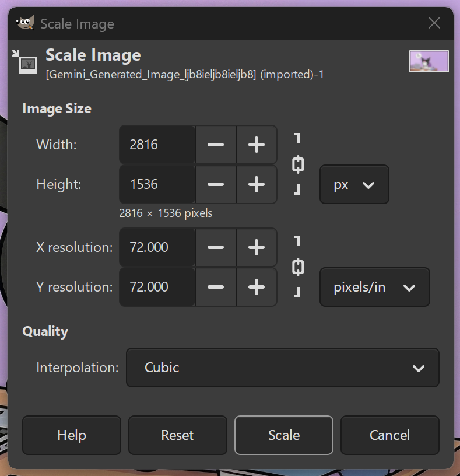Viewport: 460px width, 476px height.
Task: Decrease the X resolution value
Action: (x=216, y=247)
